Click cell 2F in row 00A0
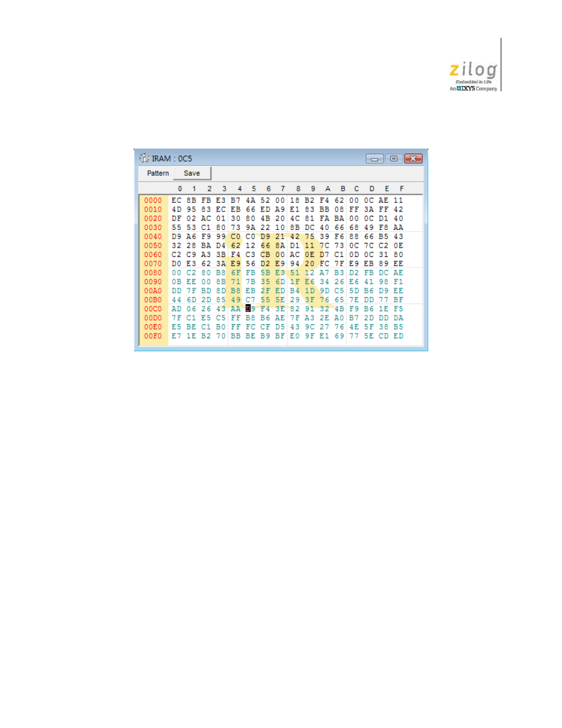 (265, 291)
